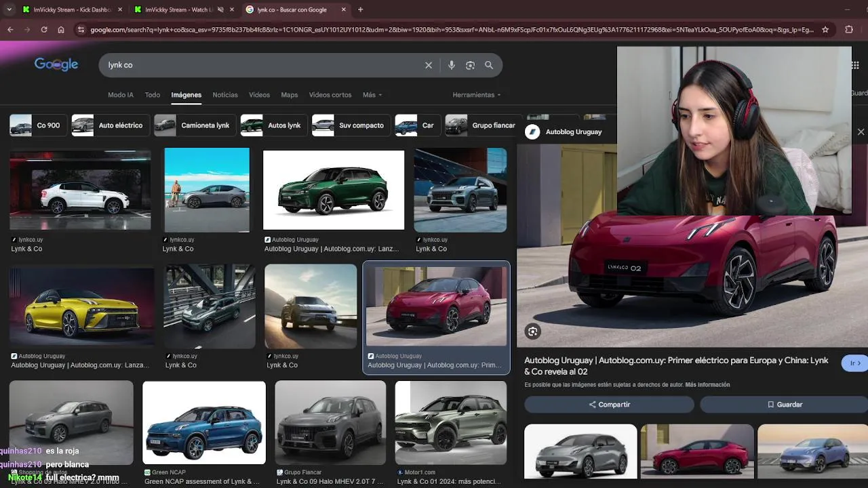Apply the Grupo fiancar filter chip
The width and height of the screenshot is (868, 488).
pyautogui.click(x=482, y=125)
